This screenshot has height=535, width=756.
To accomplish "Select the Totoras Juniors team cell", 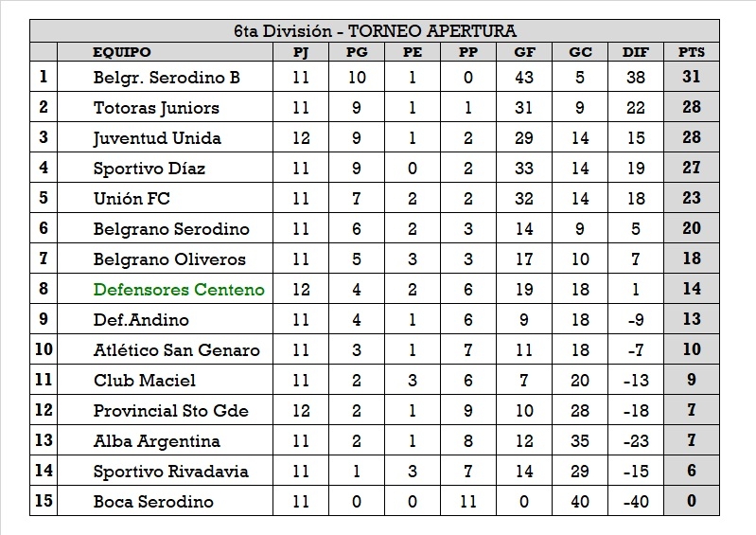I will pos(156,108).
